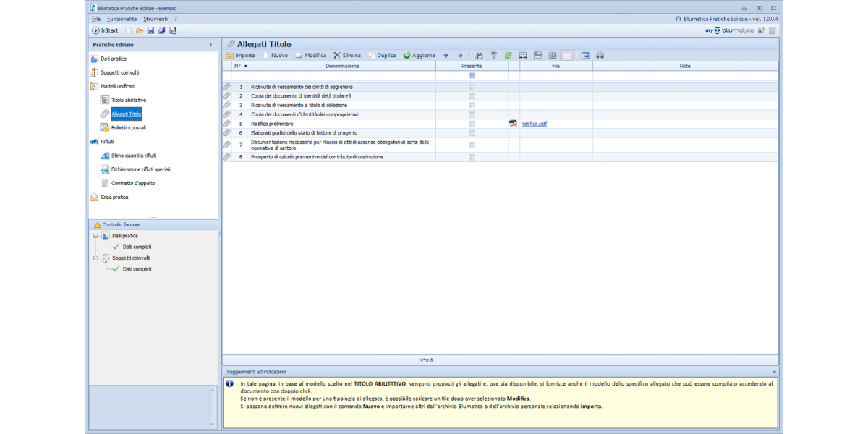Open a file with the yellow folder icon
The image size is (868, 434).
pos(140,30)
